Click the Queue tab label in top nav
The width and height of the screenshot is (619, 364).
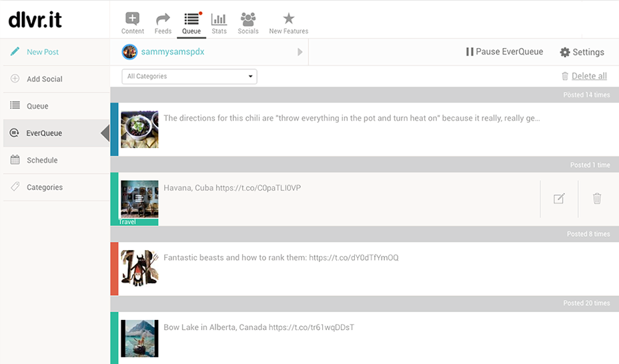point(191,31)
